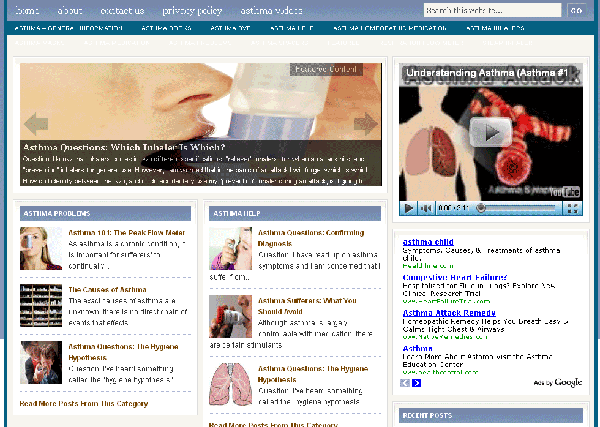600x427 pixels.
Task: Click the Confirming Diagnosis article thumbnail
Action: coord(230,248)
